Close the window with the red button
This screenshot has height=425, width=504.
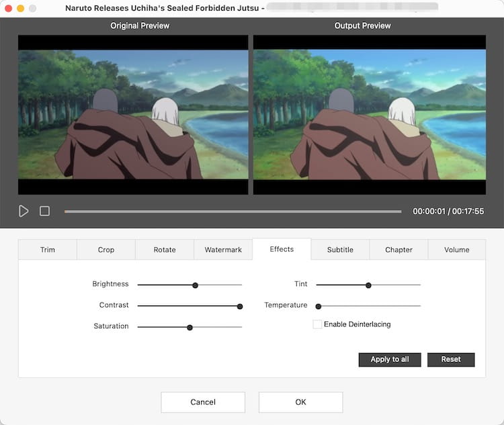click(x=8, y=8)
